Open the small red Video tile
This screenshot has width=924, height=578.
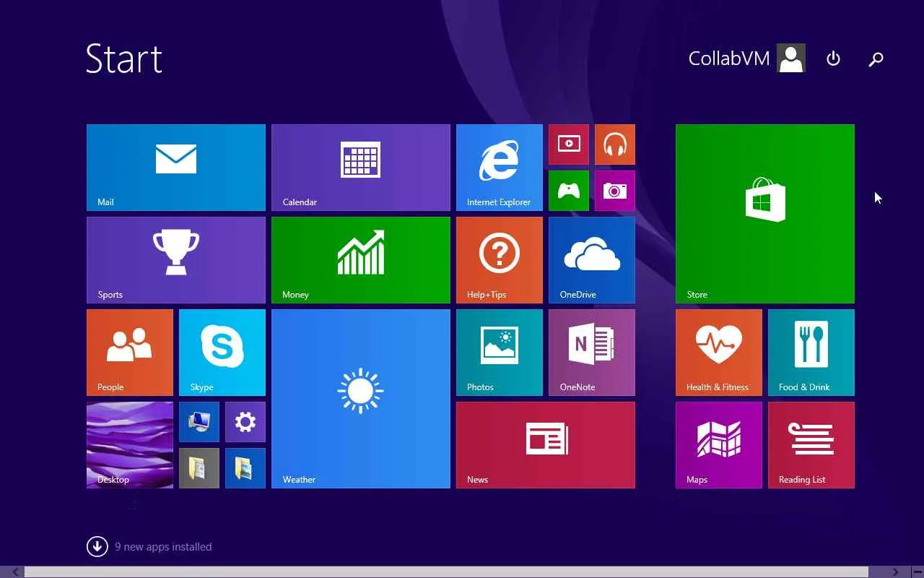pyautogui.click(x=569, y=144)
